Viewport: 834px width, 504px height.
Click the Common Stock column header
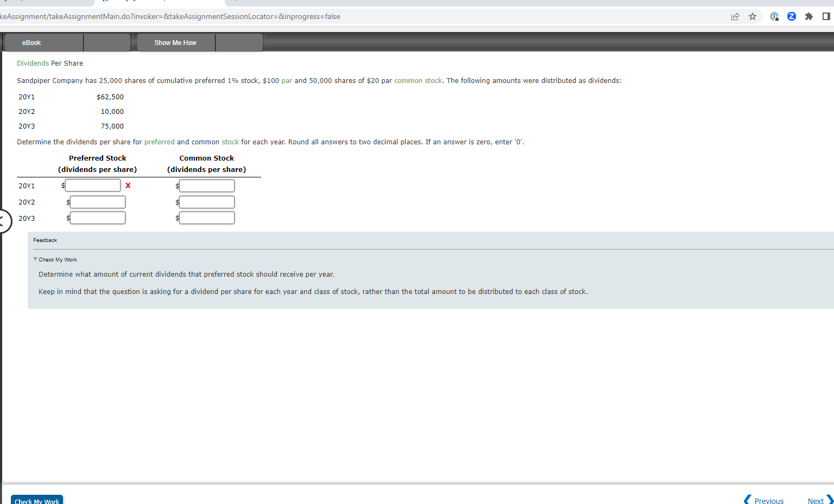(x=207, y=164)
